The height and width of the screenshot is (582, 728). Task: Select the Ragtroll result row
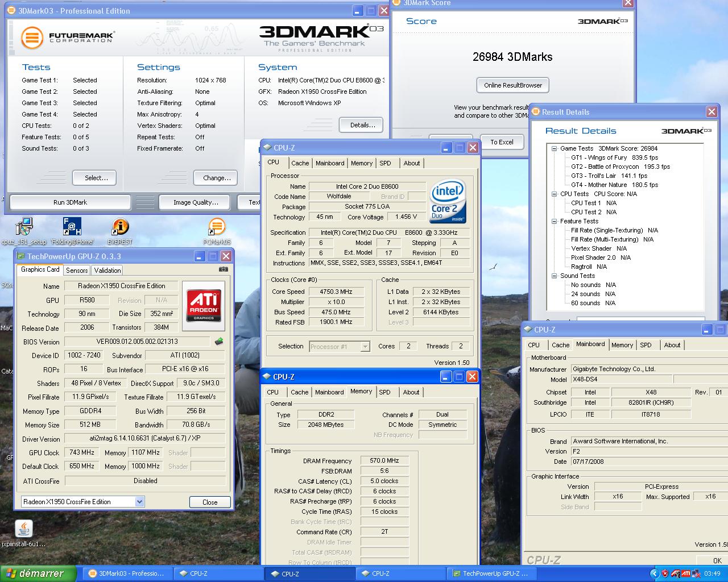(x=589, y=267)
